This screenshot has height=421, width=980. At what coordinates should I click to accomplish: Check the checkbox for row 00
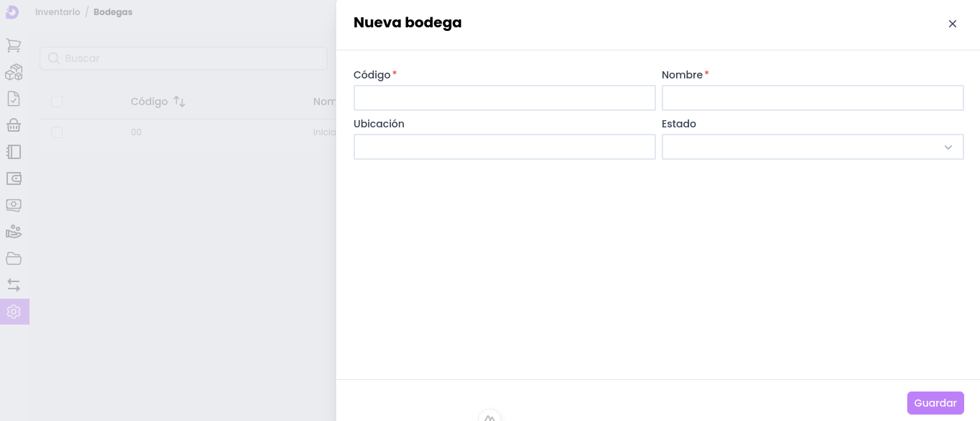(x=57, y=132)
